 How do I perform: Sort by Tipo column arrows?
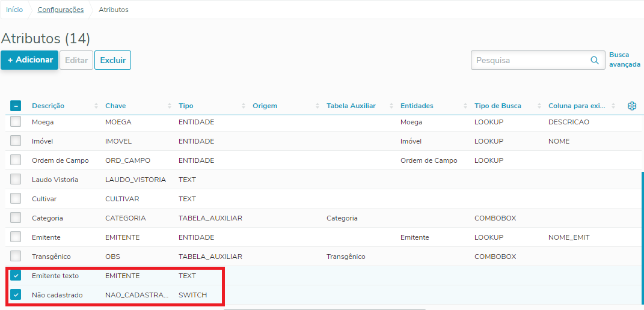[x=244, y=106]
